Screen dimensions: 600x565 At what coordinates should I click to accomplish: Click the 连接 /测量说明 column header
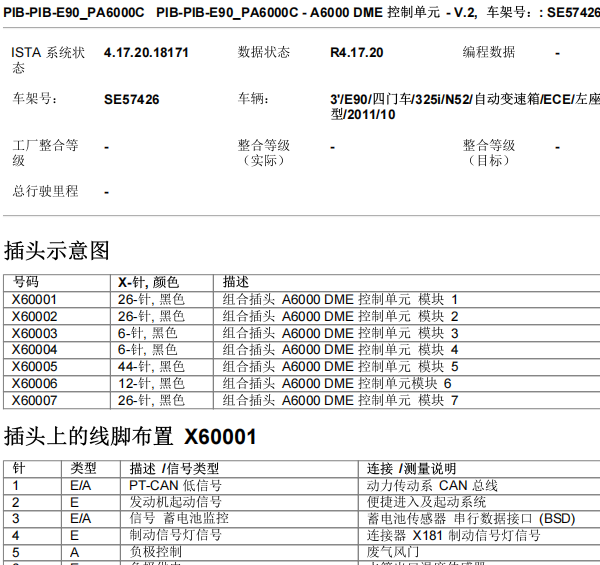click(x=411, y=469)
